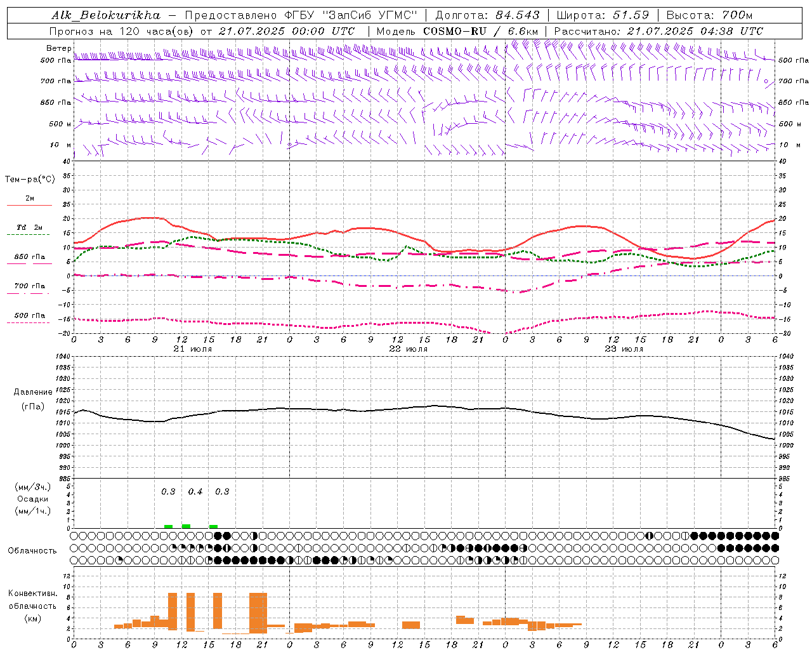
Task: Click the computed time Рассчитано: 21.07.2025 04:38 UTC
Action: click(658, 31)
